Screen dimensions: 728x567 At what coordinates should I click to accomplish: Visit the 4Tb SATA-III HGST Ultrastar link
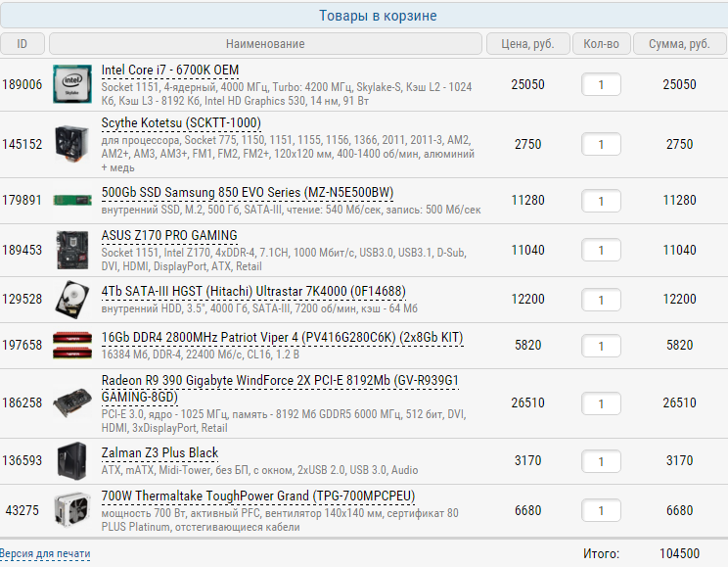coord(253,292)
